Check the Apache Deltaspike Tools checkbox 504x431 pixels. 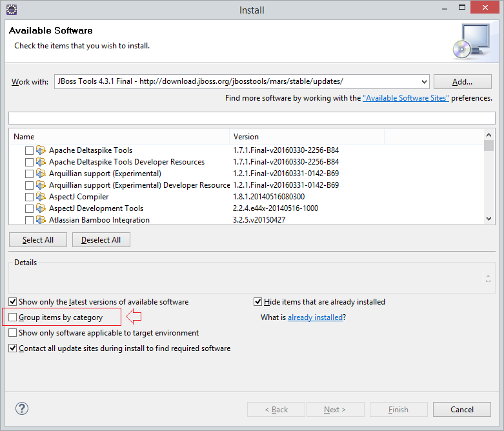(x=29, y=150)
